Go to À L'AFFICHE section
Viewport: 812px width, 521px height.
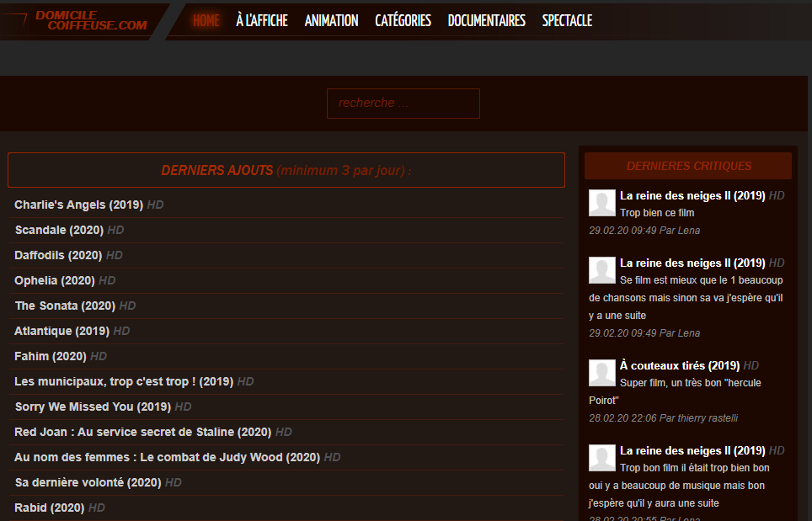coord(262,20)
